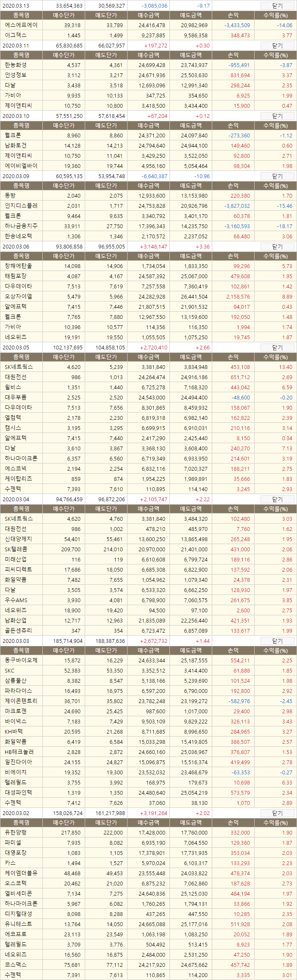
Task: Click stock name 우수AMS
Action: [16, 600]
